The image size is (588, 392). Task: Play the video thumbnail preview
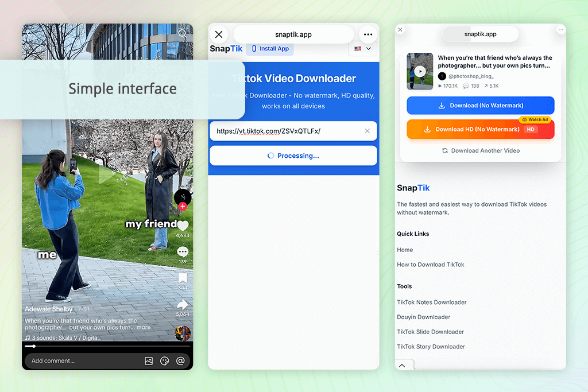click(x=420, y=71)
